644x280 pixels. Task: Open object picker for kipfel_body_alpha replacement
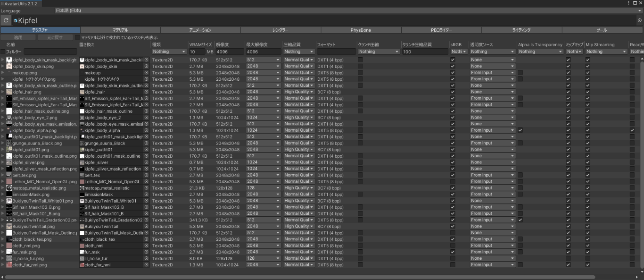click(x=146, y=130)
